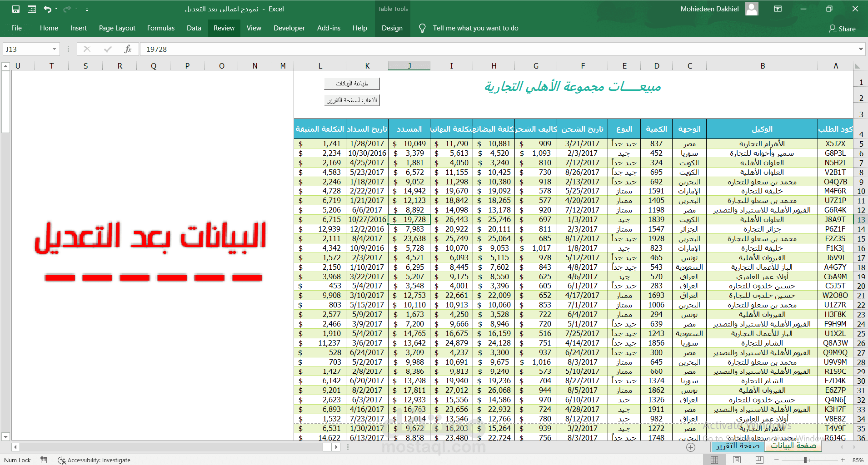Switch to Page Layout view icon

737,460
